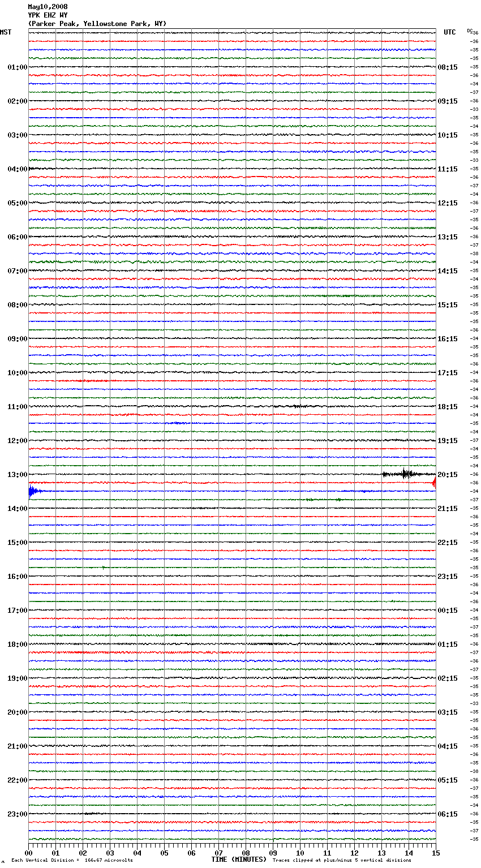This screenshot has width=481, height=868.
Task: Click the 12:15 UTC time label
Action: point(448,203)
